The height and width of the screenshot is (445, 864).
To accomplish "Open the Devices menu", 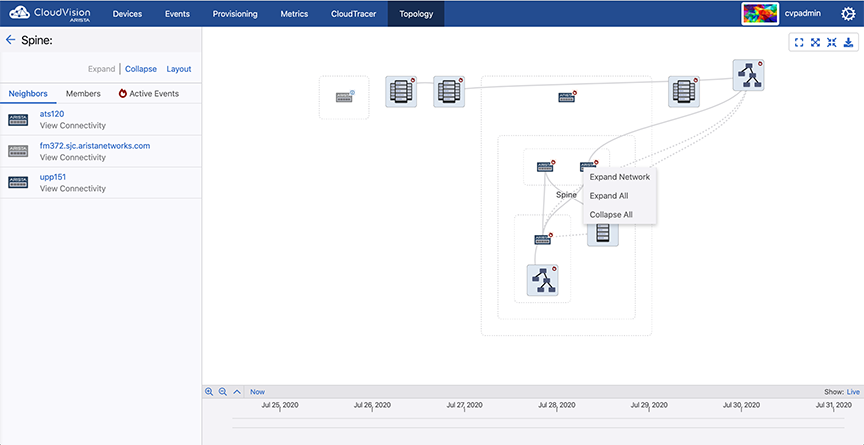I will 127,14.
